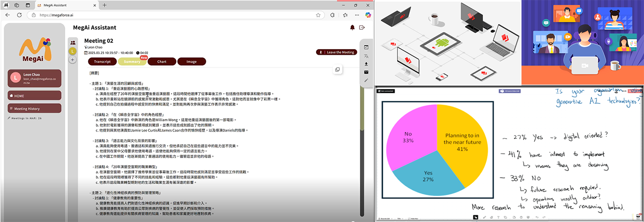The image size is (644, 222).
Task: Click the download icon in right toolbar
Action: click(366, 64)
